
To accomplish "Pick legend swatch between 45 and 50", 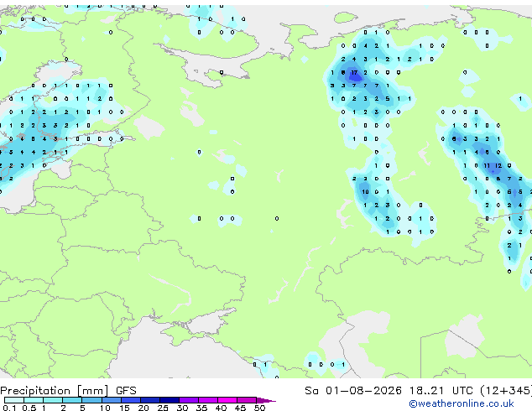I will [247, 400].
